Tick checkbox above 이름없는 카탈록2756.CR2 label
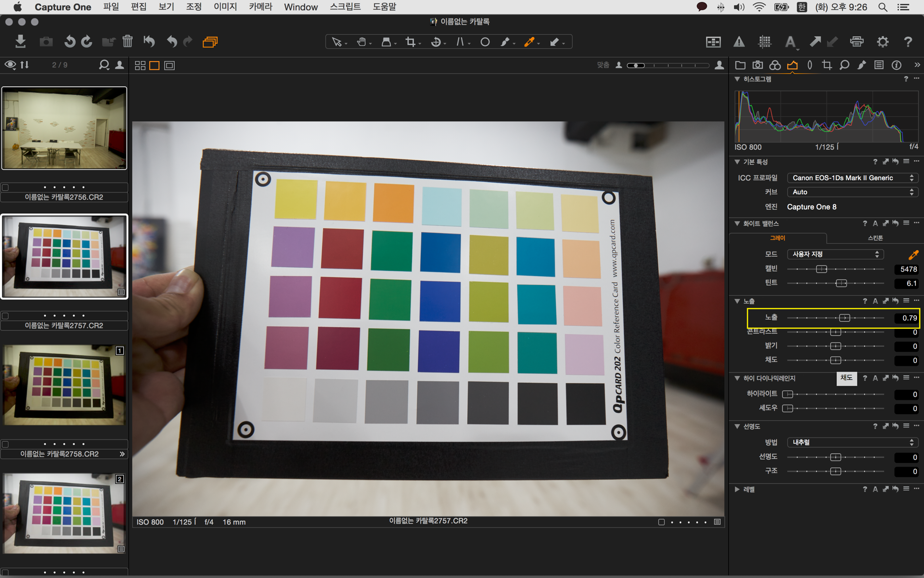Viewport: 924px width, 578px height. (x=5, y=187)
